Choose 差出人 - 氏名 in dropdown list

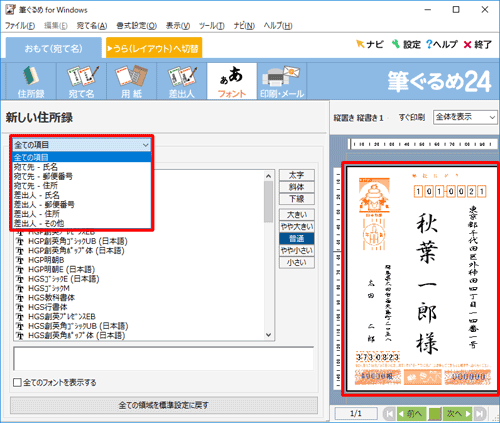click(x=82, y=195)
